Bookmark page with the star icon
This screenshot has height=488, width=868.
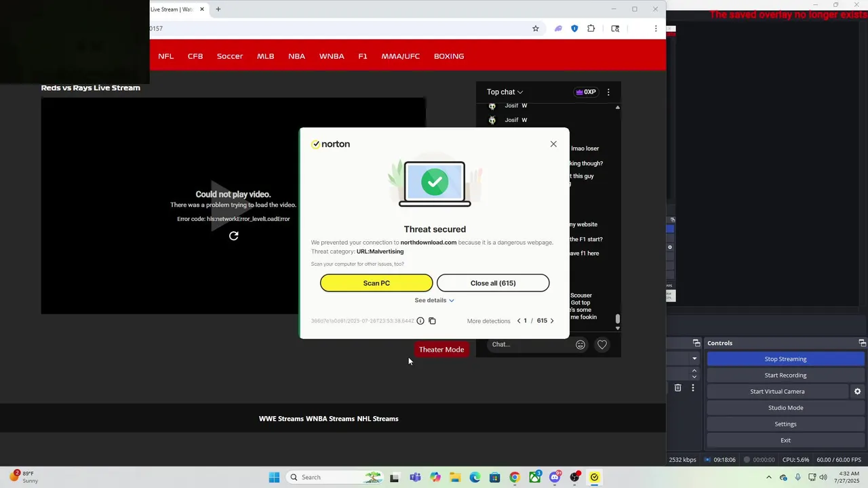pos(536,28)
